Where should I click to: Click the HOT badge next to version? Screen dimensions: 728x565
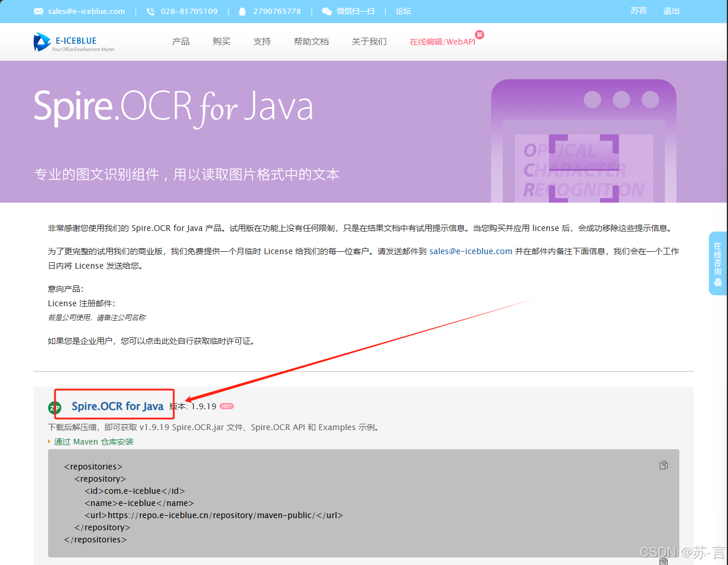point(227,406)
